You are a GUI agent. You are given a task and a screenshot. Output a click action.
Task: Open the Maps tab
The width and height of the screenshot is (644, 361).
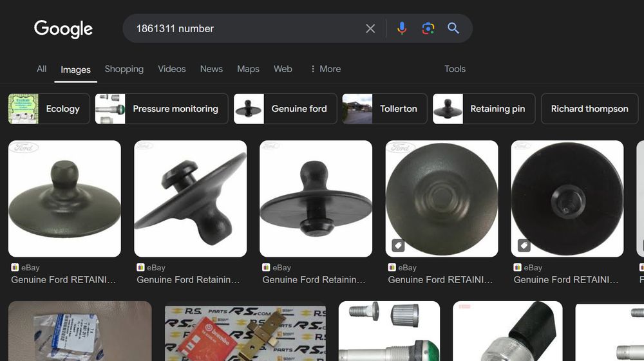[248, 69]
